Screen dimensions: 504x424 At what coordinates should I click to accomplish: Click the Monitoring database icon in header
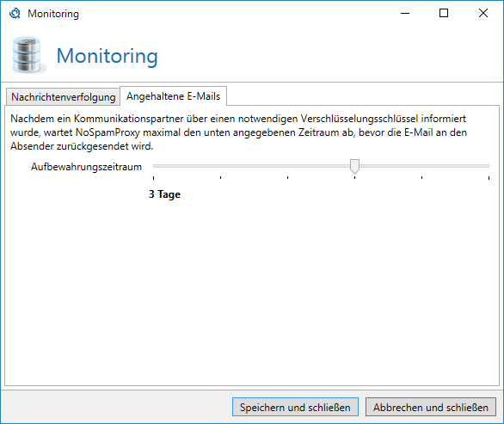coord(28,55)
